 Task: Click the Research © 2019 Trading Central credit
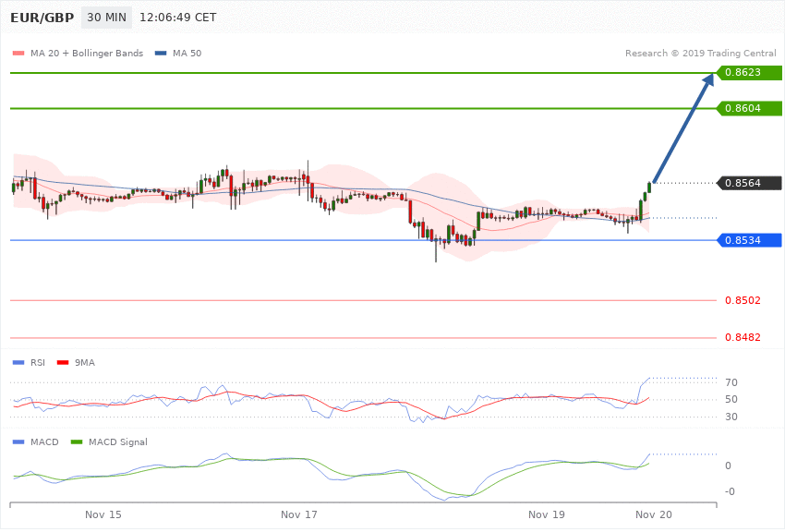pos(700,53)
